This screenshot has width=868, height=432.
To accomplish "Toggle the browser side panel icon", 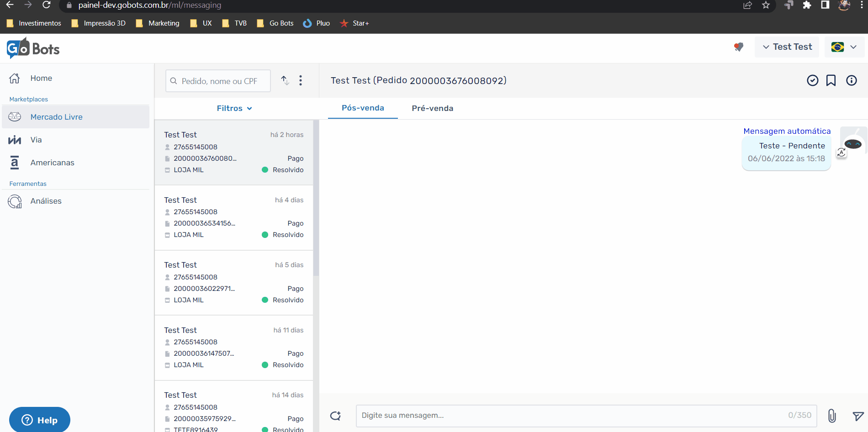I will [x=825, y=5].
